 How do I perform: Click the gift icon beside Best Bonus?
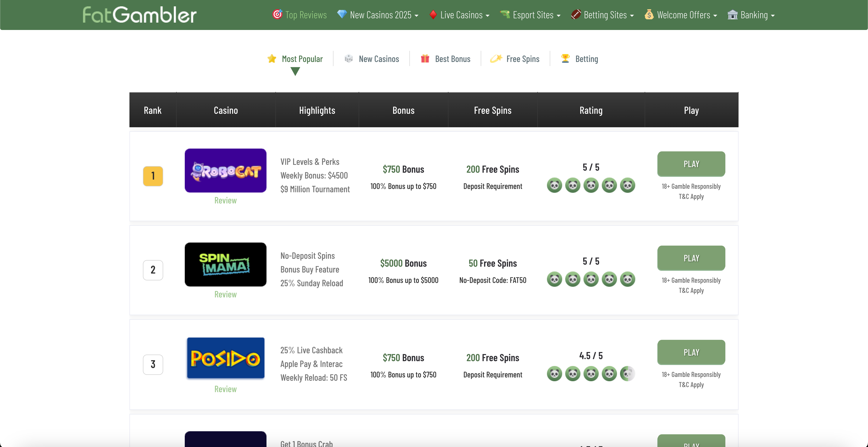coord(425,59)
